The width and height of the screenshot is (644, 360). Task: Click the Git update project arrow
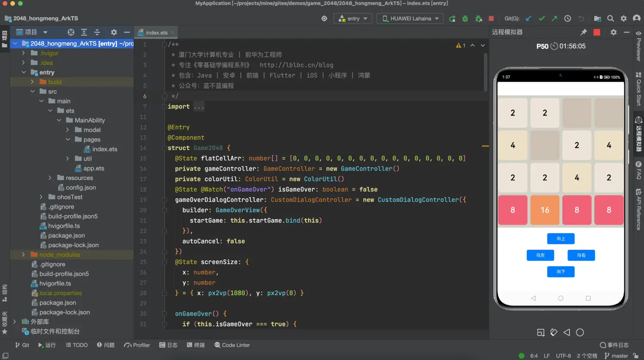pyautogui.click(x=529, y=18)
